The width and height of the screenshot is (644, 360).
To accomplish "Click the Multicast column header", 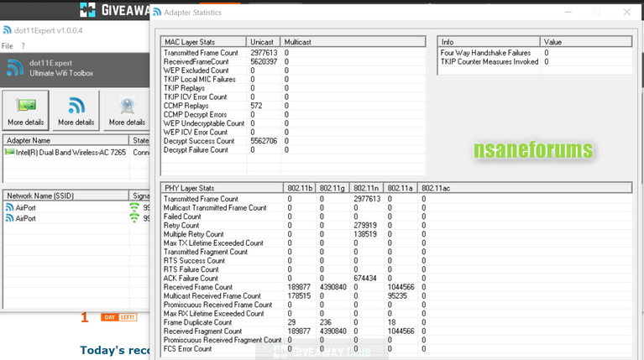I will pyautogui.click(x=353, y=42).
